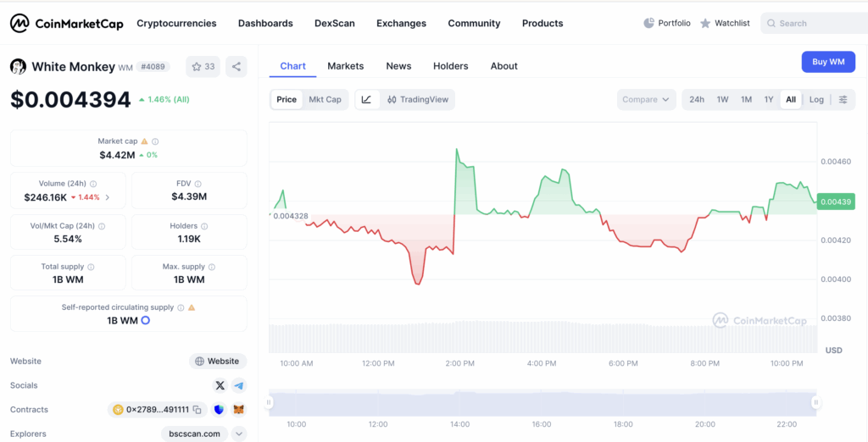Open the line chart type icon
This screenshot has width=868, height=442.
point(366,100)
